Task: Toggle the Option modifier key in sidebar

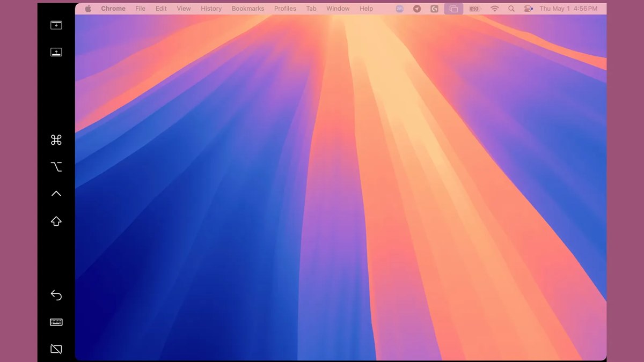Action: [x=56, y=167]
